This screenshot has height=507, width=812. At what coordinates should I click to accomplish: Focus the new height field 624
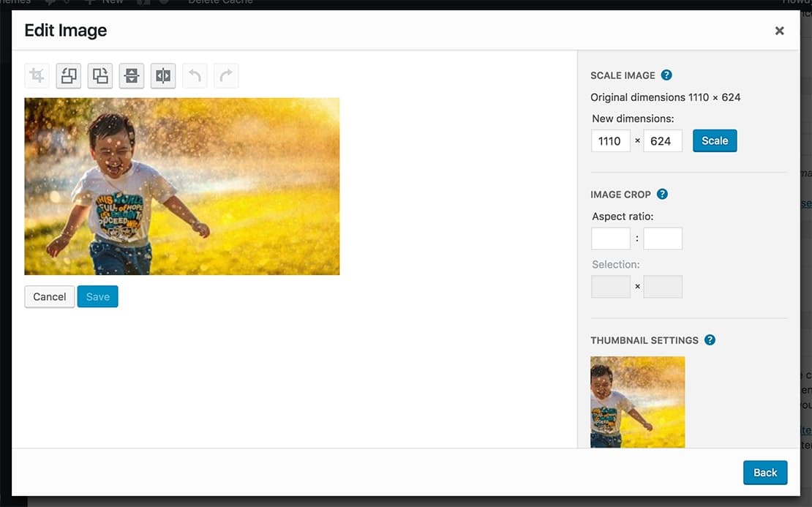(663, 141)
